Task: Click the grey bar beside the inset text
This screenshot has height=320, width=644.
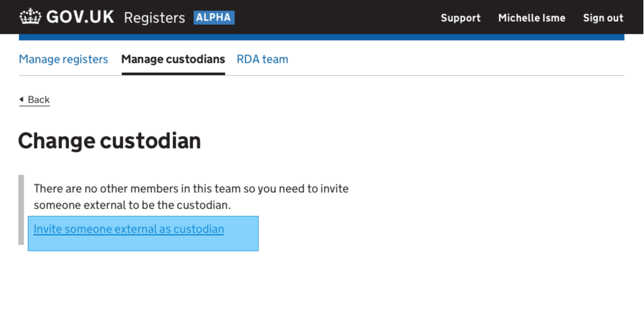Action: [21, 210]
